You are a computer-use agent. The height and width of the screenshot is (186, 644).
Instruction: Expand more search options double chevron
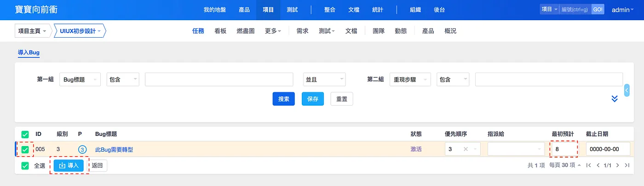tap(614, 99)
